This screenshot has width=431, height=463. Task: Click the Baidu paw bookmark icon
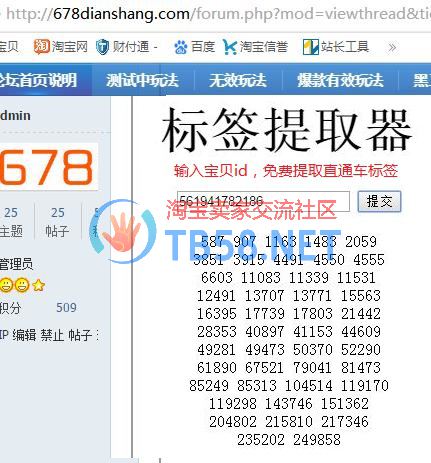[181, 47]
